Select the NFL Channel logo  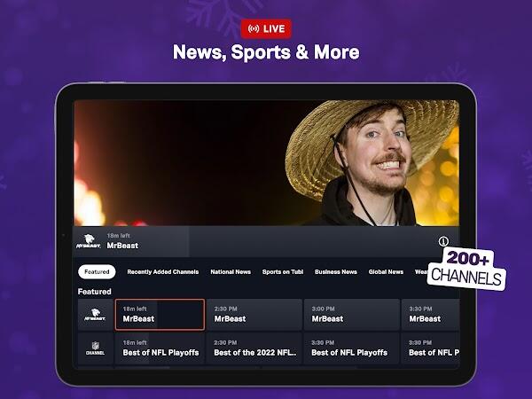95,348
